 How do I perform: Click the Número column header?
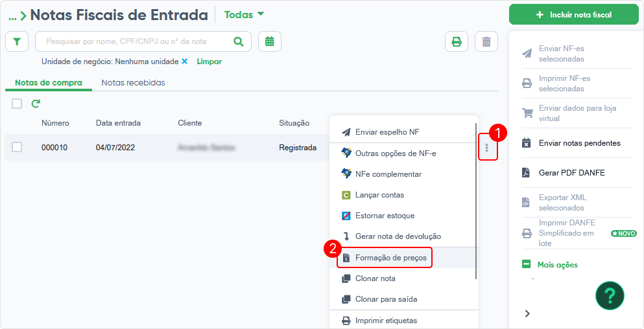[x=55, y=123]
